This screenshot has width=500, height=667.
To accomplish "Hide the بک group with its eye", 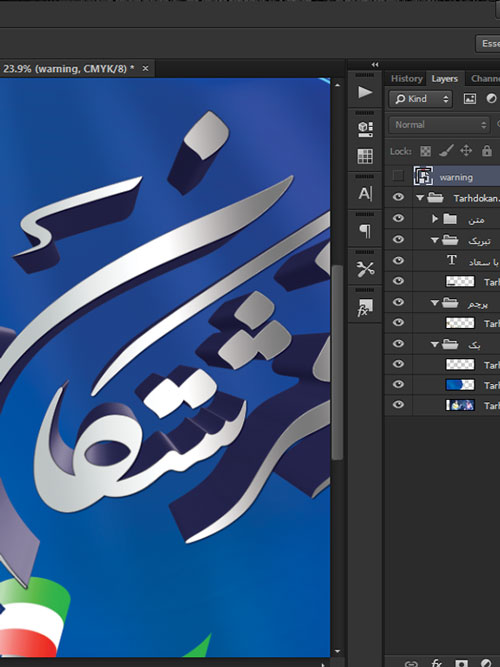I will point(398,343).
